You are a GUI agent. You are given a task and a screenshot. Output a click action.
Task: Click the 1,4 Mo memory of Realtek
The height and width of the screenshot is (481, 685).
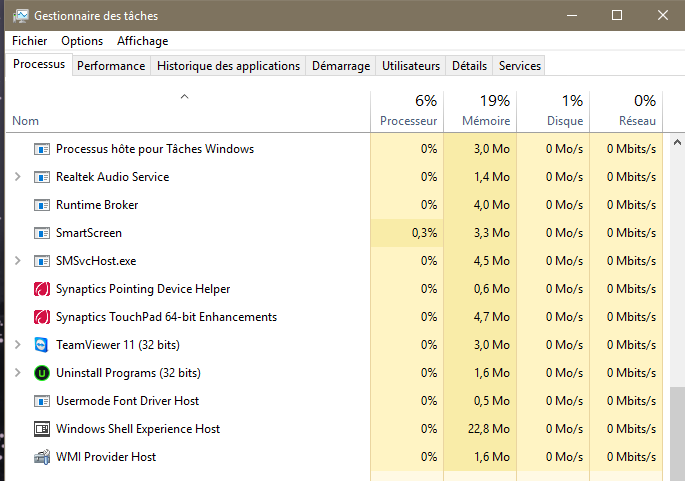491,177
